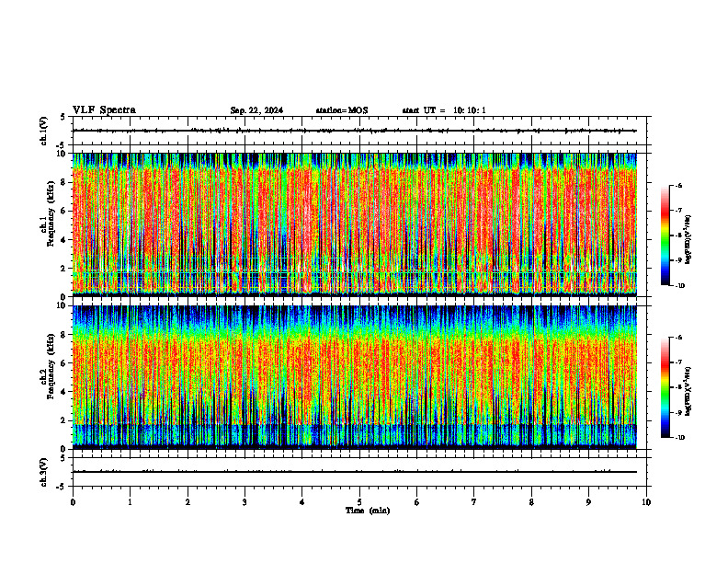Click the time axis tick label "10"
The width and height of the screenshot is (728, 563).
click(x=646, y=502)
